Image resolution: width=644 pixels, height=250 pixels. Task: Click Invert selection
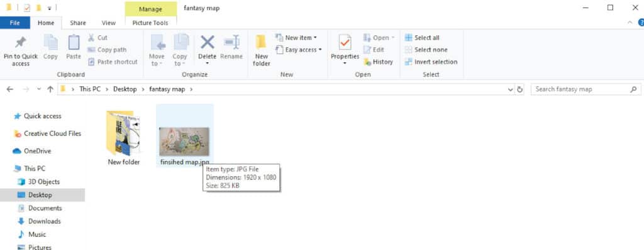tap(431, 62)
